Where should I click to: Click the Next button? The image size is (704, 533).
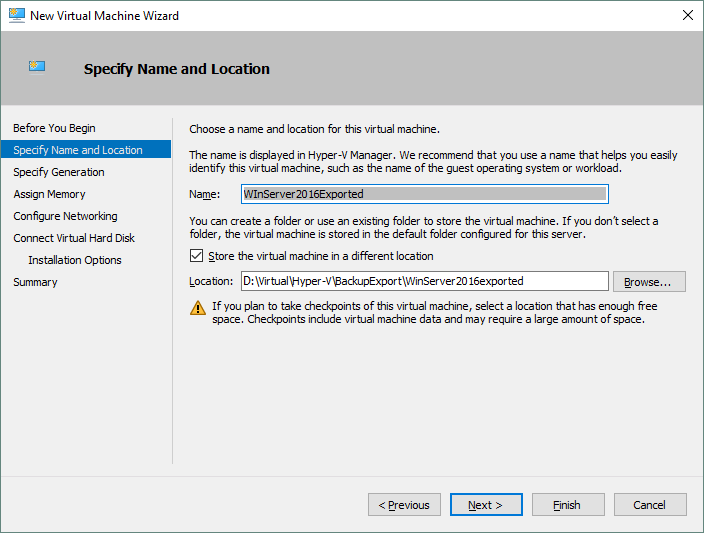[x=486, y=505]
